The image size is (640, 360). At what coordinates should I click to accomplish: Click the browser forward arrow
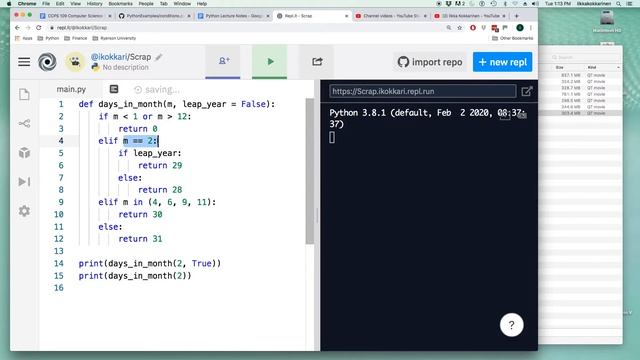click(28, 28)
